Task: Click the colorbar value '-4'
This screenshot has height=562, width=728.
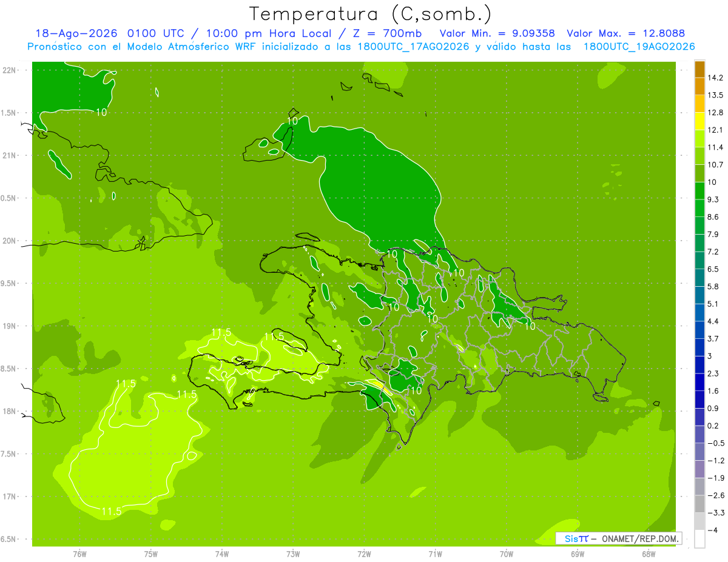Action: point(713,530)
